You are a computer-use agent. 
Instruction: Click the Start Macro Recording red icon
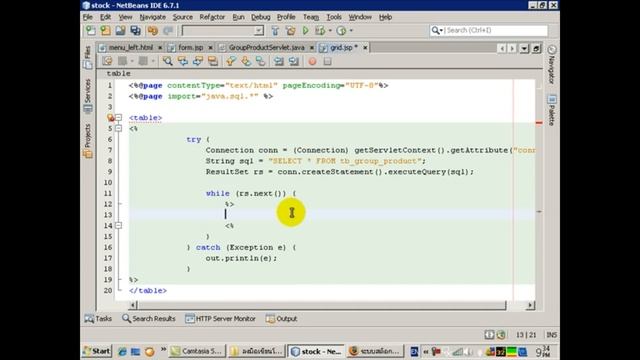(x=312, y=61)
